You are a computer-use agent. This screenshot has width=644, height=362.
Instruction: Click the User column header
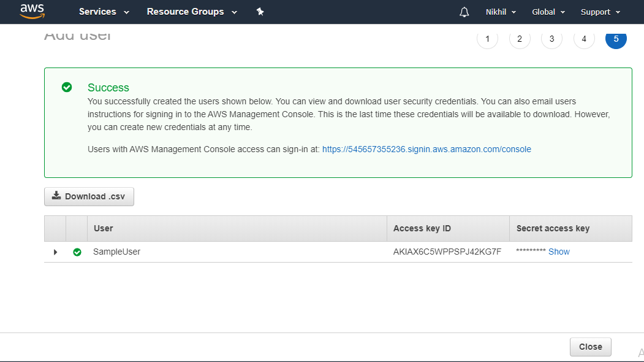pyautogui.click(x=237, y=228)
